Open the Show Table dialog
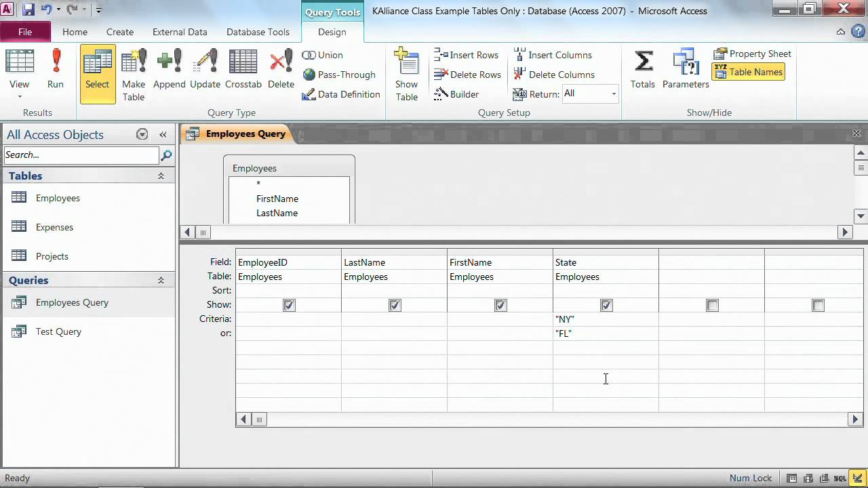 click(x=406, y=75)
